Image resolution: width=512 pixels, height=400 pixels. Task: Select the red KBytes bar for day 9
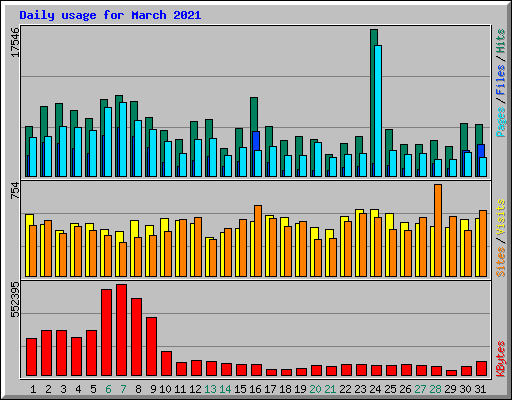coord(151,347)
